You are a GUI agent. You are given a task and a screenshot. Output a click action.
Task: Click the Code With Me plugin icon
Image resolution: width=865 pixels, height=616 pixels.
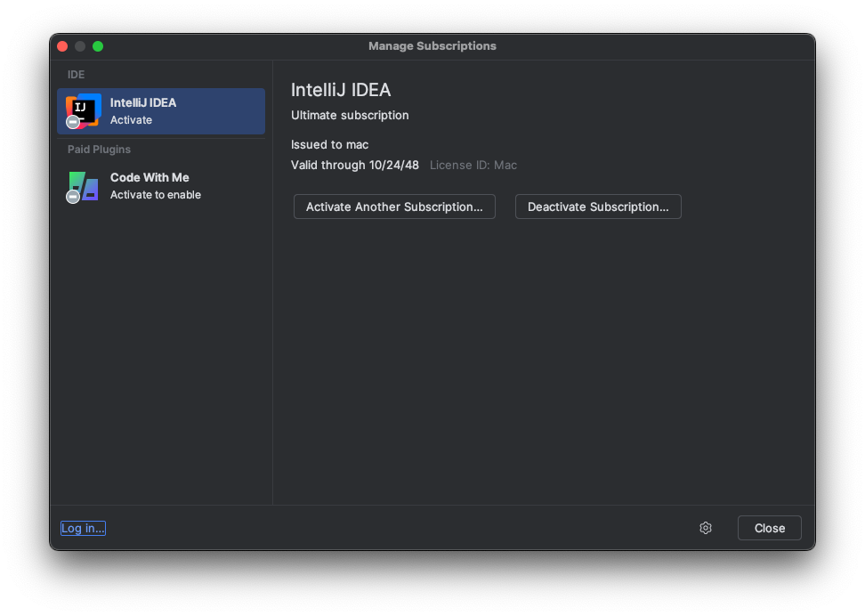(82, 186)
